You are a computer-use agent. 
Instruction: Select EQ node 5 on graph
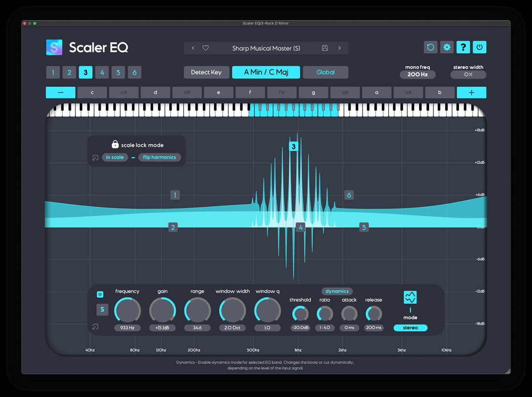click(x=364, y=227)
